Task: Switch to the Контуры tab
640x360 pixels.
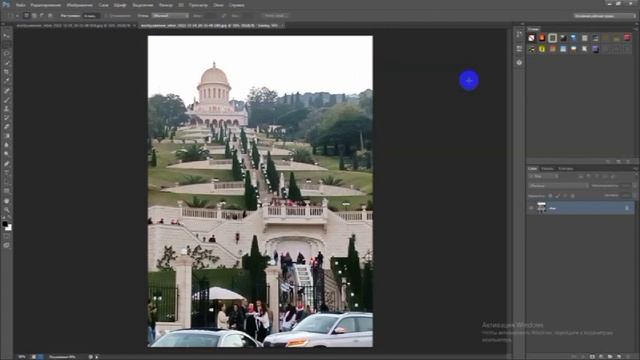Action: pos(566,169)
